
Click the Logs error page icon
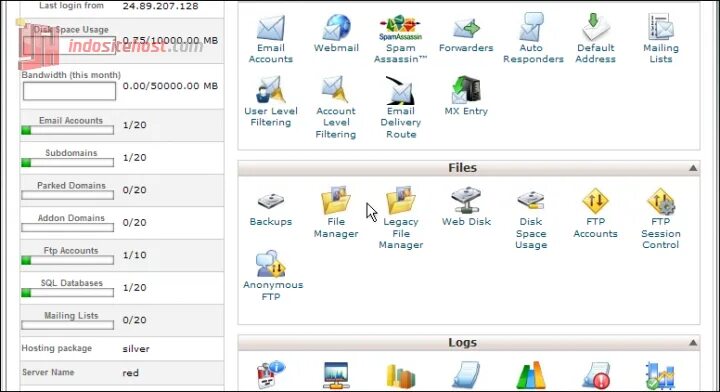tap(596, 375)
